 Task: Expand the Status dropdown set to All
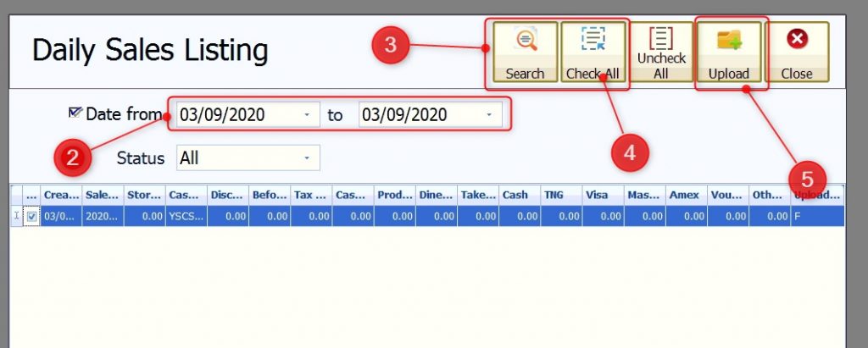click(x=306, y=158)
